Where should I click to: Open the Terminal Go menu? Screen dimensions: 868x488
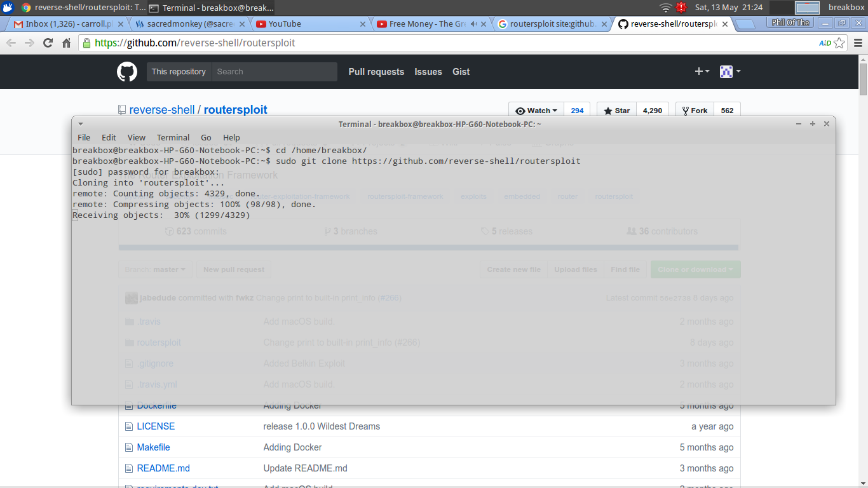pyautogui.click(x=206, y=137)
